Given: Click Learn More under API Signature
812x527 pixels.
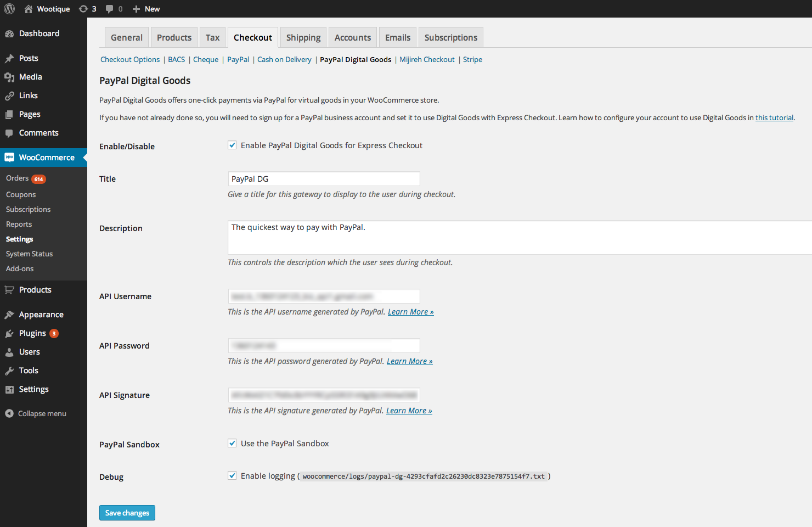Looking at the screenshot, I should pos(409,411).
